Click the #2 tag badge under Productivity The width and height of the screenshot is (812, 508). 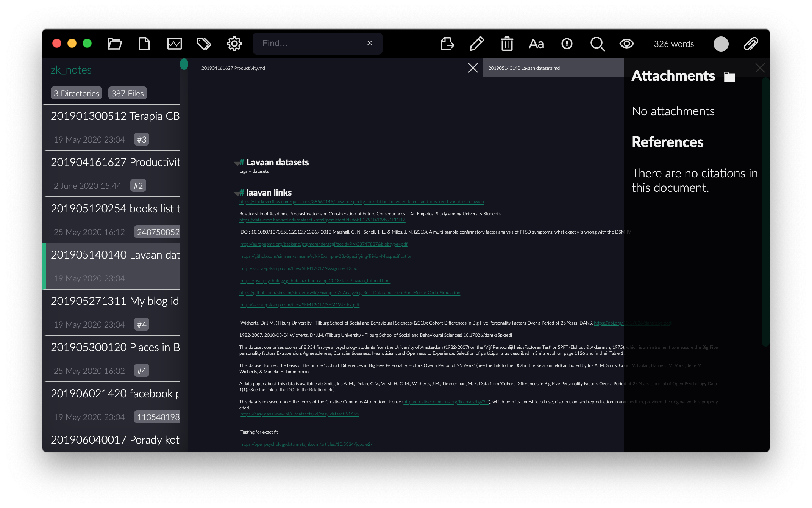(138, 186)
